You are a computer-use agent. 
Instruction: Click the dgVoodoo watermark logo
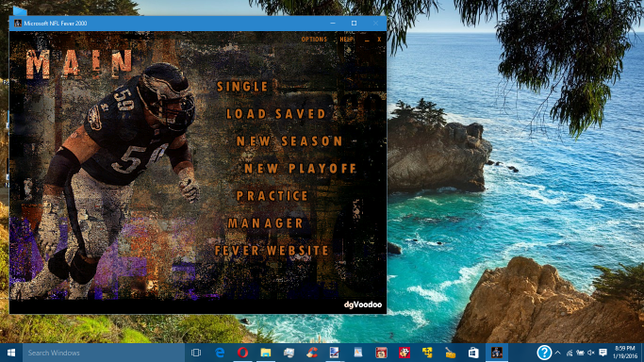click(363, 304)
